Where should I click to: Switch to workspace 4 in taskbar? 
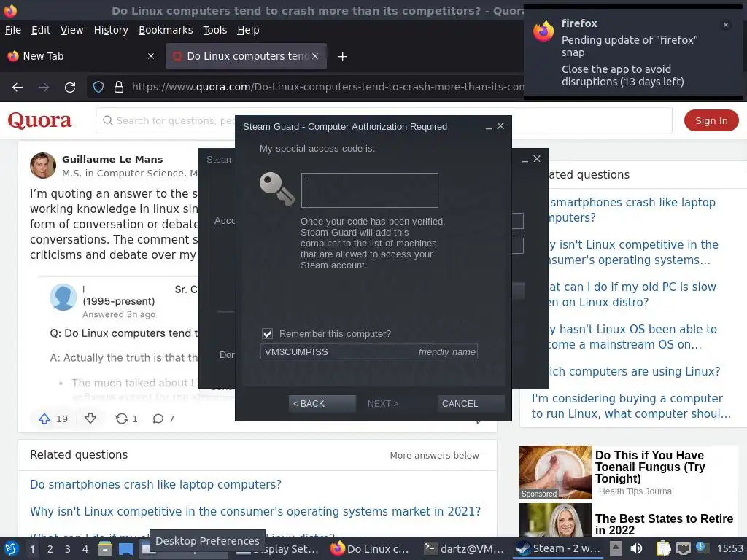[85, 549]
